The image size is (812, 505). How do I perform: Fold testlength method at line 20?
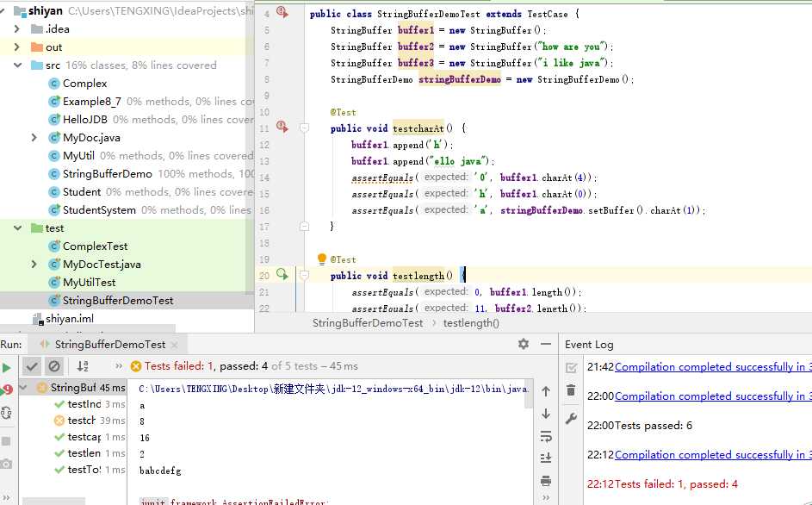click(x=305, y=275)
